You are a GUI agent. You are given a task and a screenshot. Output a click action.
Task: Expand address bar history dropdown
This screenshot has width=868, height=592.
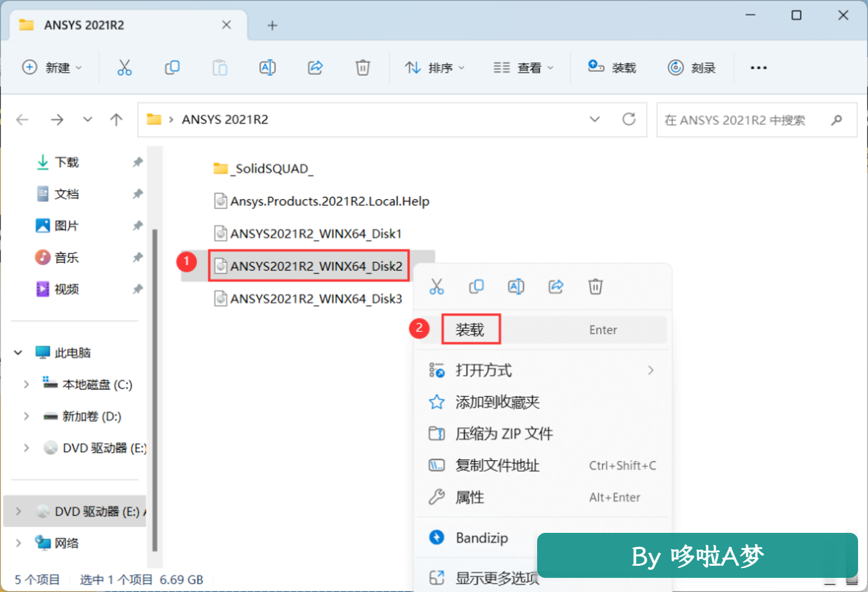pos(595,119)
